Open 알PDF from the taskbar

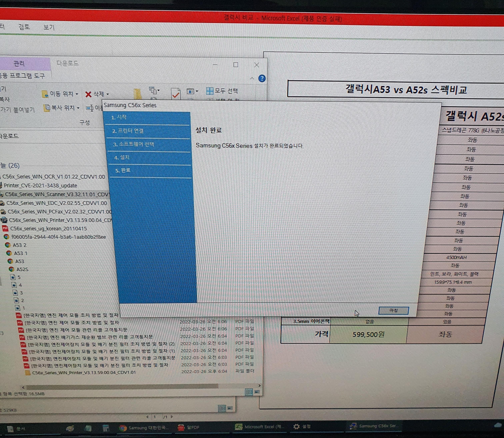pos(188,427)
